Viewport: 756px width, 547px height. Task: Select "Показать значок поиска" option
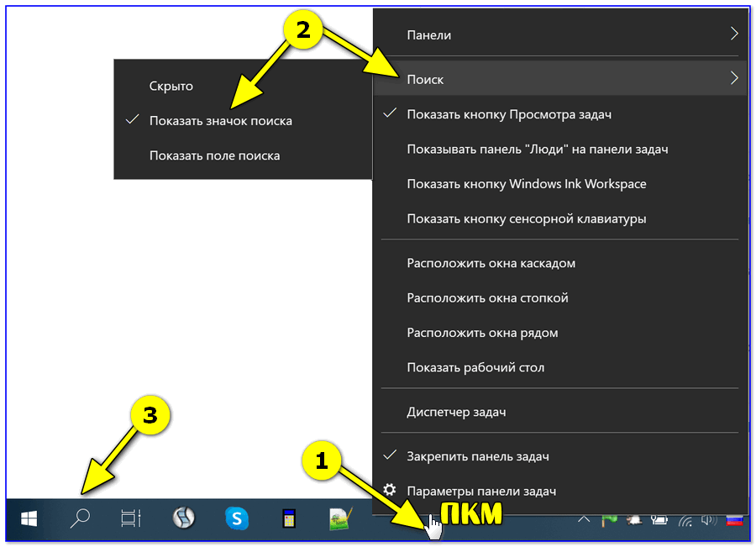pyautogui.click(x=220, y=121)
